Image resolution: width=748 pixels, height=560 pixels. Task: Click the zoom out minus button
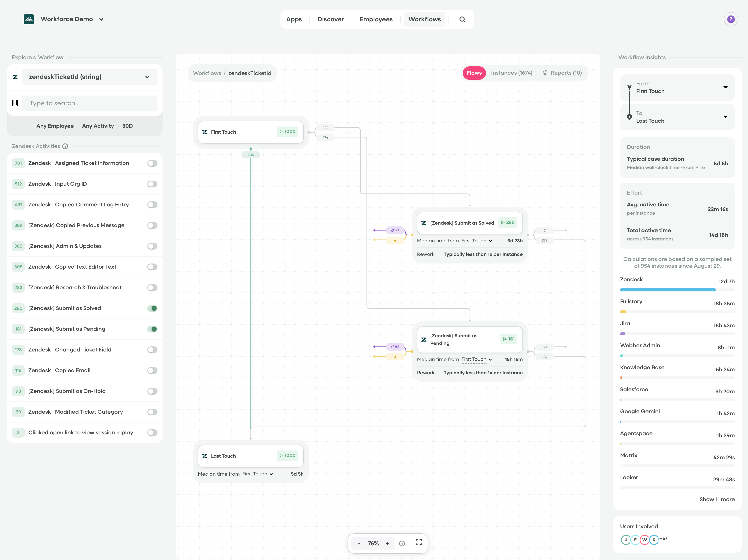359,544
